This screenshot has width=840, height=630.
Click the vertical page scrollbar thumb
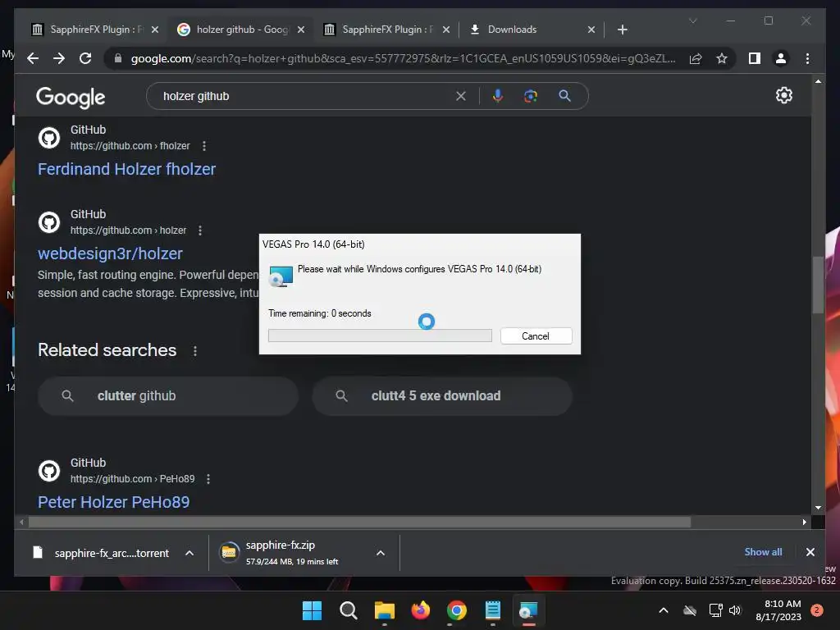tap(818, 285)
